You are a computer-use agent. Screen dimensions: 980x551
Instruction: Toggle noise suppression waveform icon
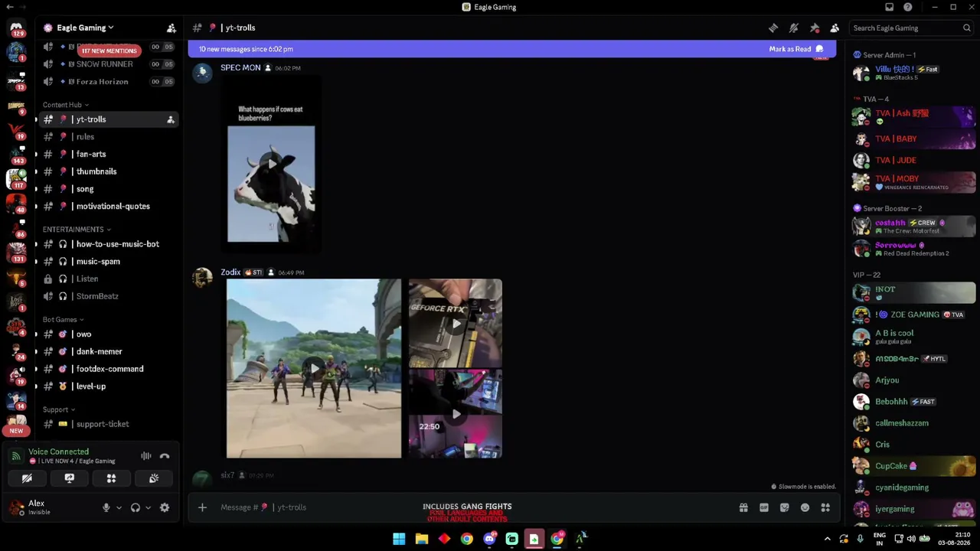pyautogui.click(x=145, y=456)
